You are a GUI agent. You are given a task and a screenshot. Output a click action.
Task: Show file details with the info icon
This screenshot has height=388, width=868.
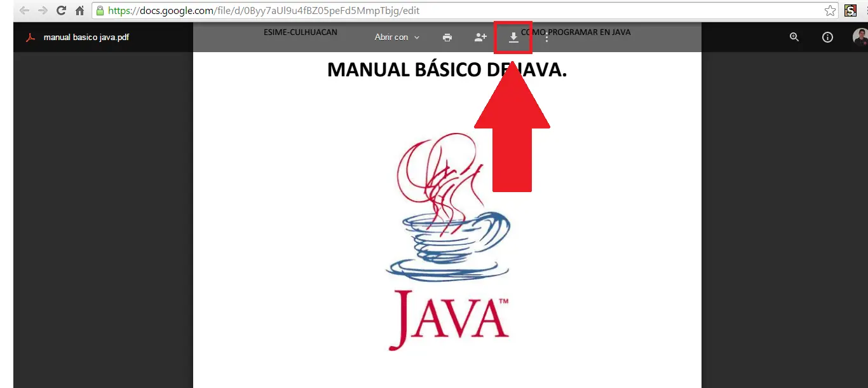click(x=827, y=38)
